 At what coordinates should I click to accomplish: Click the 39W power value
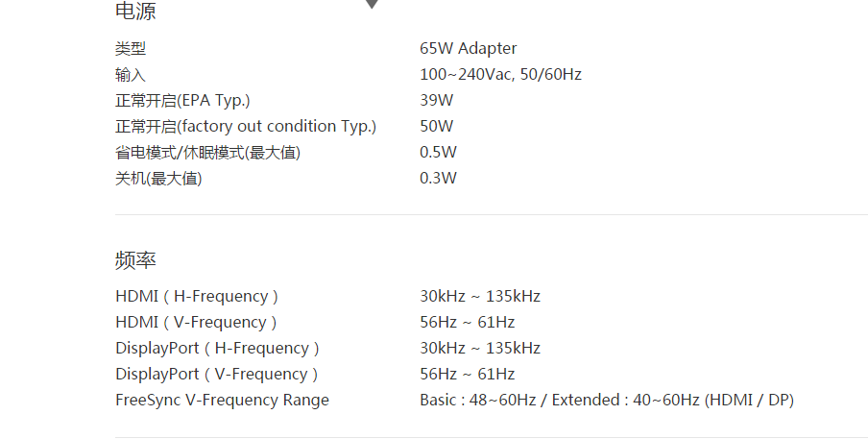pyautogui.click(x=437, y=100)
